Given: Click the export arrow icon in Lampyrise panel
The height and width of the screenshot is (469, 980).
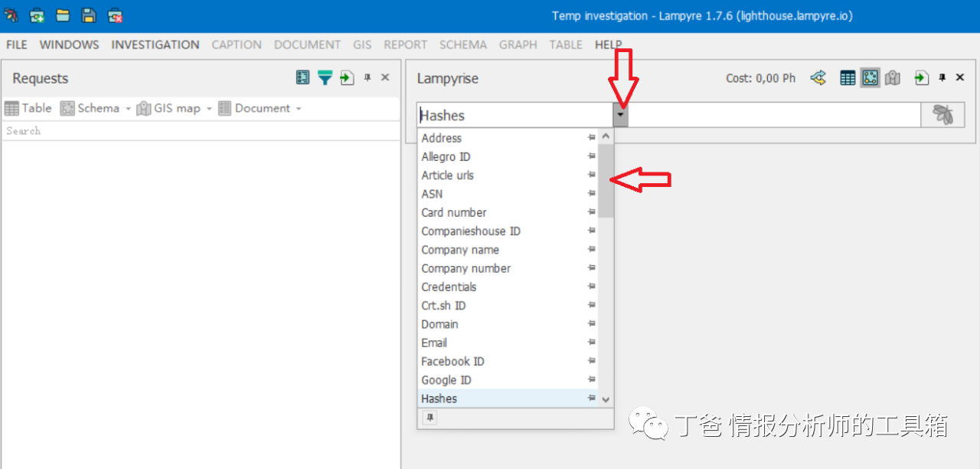Looking at the screenshot, I should (x=922, y=77).
